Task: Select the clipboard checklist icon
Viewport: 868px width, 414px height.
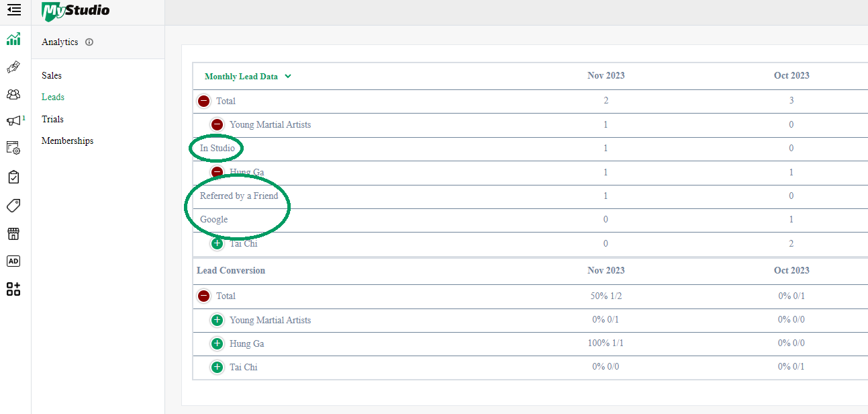Action: (x=13, y=176)
